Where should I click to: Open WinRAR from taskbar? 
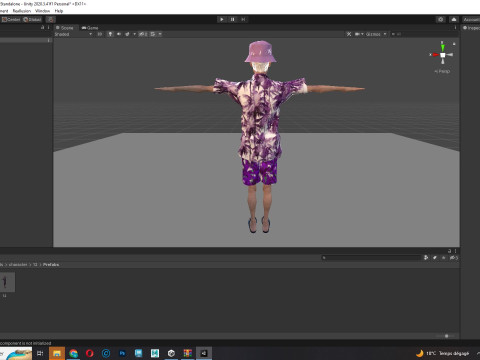coord(188,353)
